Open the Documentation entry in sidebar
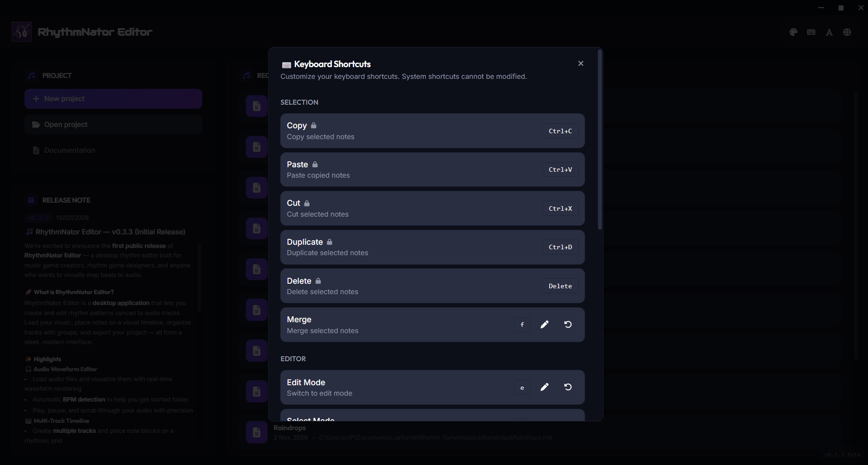The height and width of the screenshot is (465, 868). pos(69,150)
